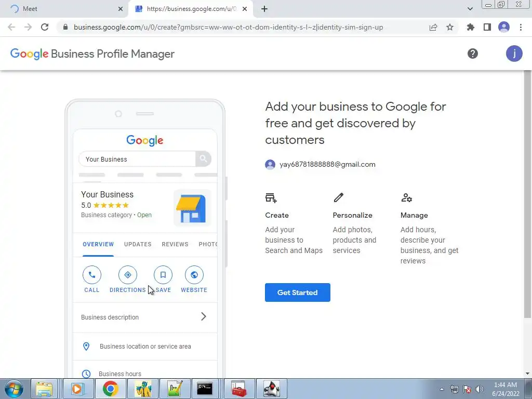Click the DIRECTIONS icon
Screen dimensions: 532x399
tap(128, 275)
